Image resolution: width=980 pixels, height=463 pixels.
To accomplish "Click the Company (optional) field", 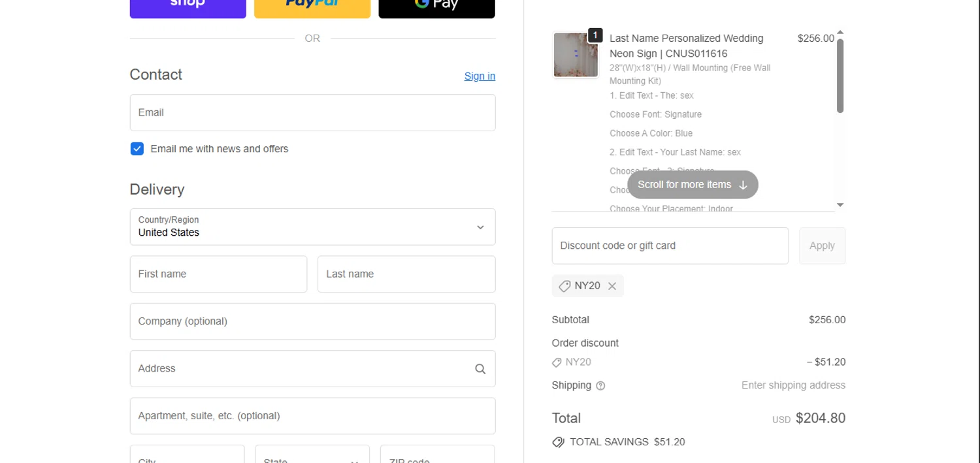I will [x=312, y=321].
